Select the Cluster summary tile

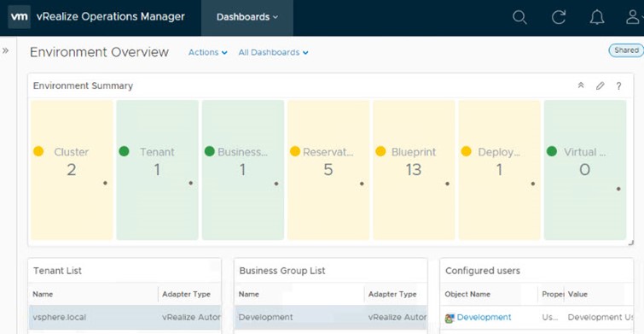pos(72,170)
